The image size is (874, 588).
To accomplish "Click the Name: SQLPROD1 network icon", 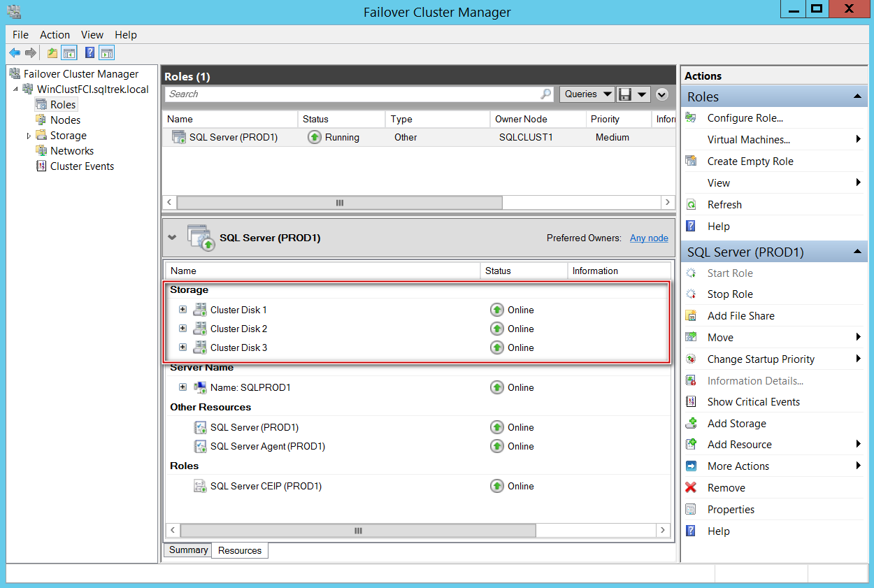I will click(x=200, y=387).
